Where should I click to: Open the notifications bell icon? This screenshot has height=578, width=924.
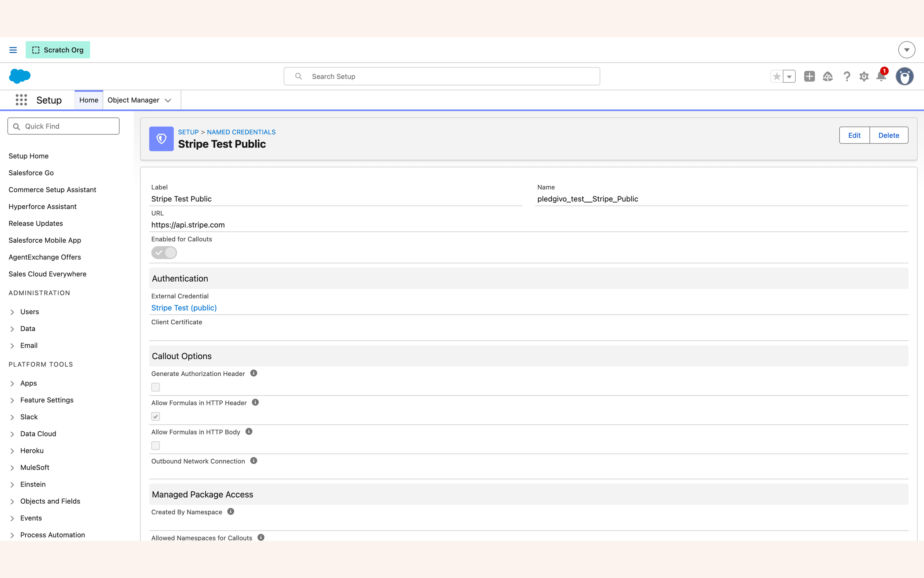click(x=881, y=76)
